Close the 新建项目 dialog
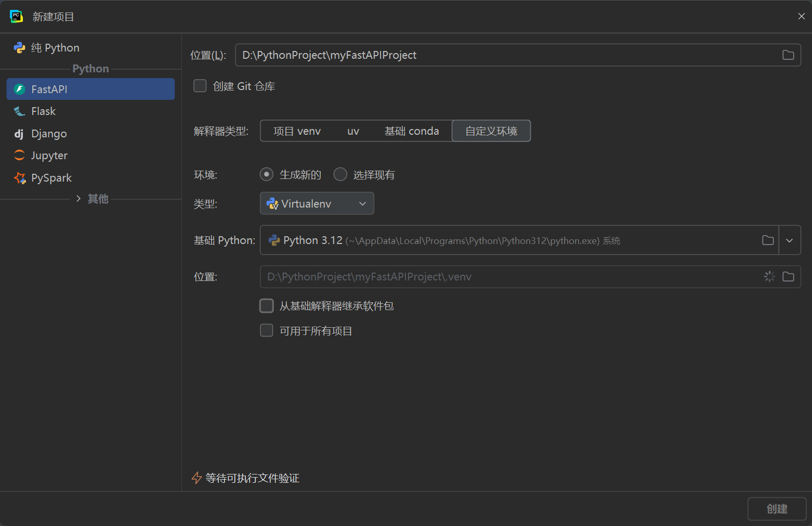This screenshot has width=812, height=526. tap(801, 17)
